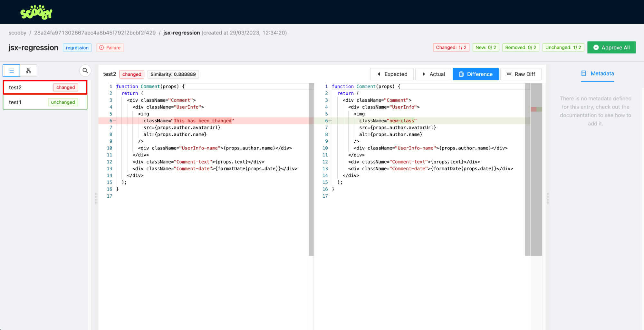
Task: Open the search magnifier in sidebar
Action: click(85, 71)
